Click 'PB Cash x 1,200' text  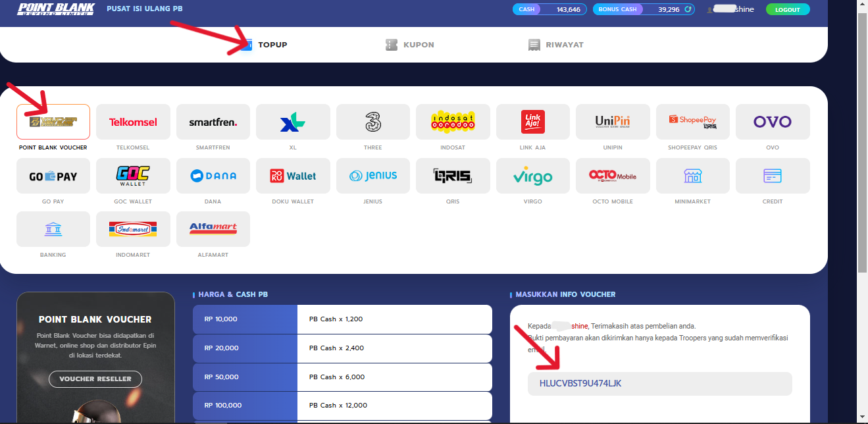(x=336, y=319)
